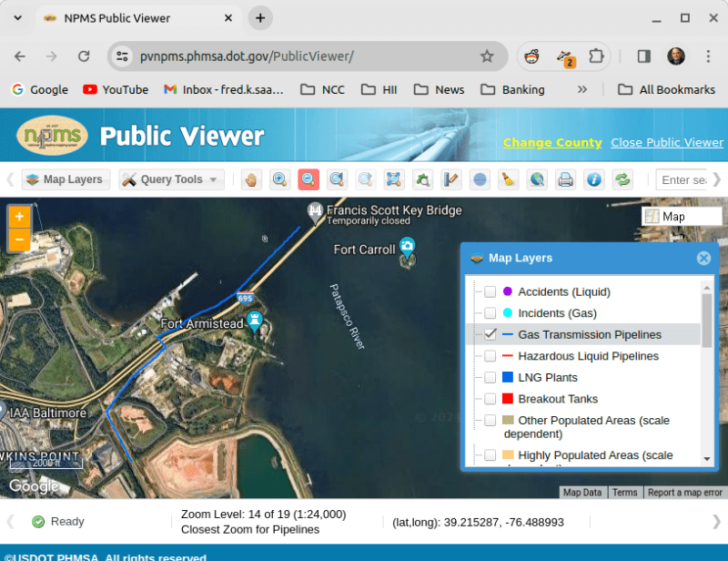Click the search input field
The height and width of the screenshot is (561, 728).
[682, 180]
